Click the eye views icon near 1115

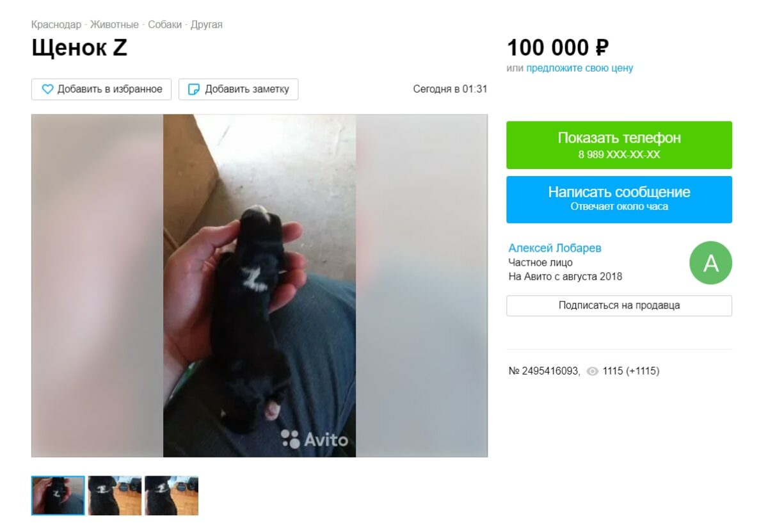click(593, 371)
